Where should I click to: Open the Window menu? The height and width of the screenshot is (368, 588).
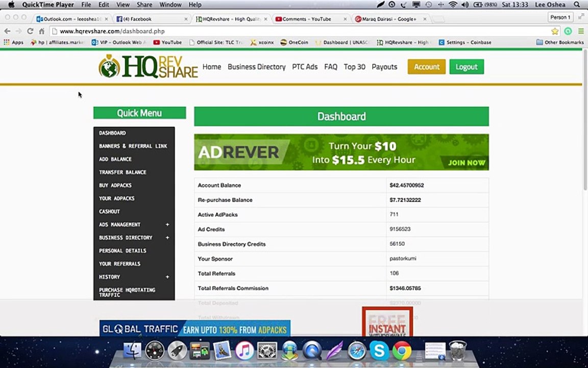(170, 5)
